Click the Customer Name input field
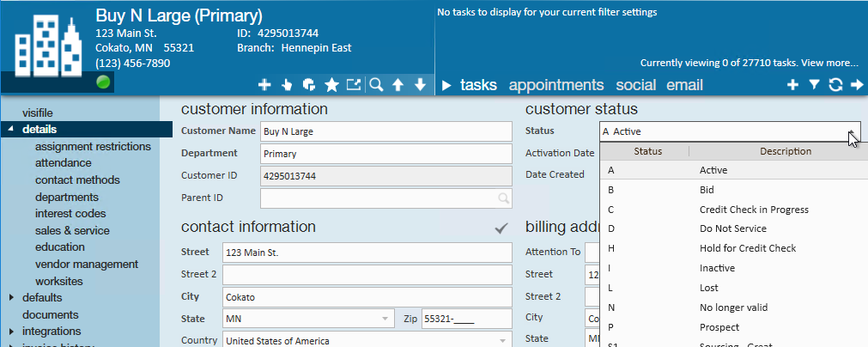 385,131
